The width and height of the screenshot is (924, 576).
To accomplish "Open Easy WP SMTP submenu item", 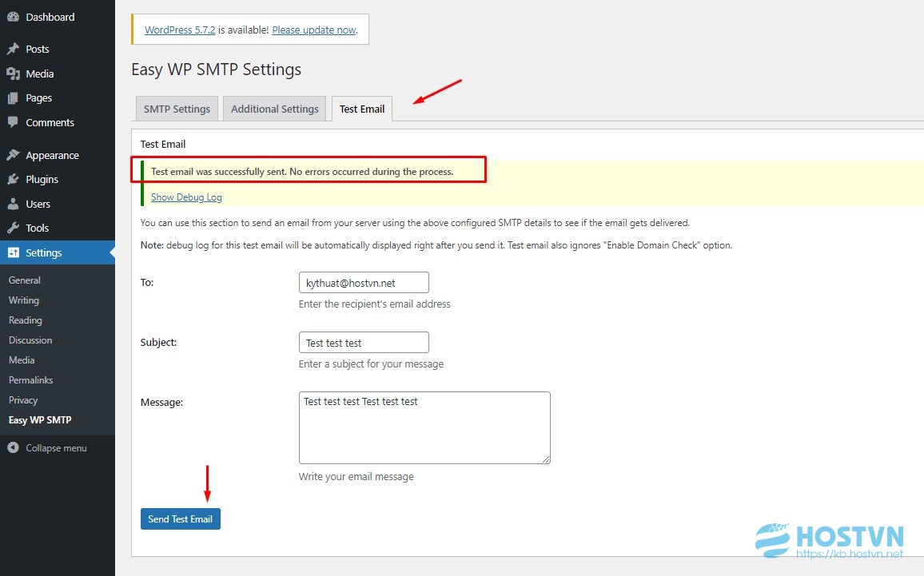I will 40,420.
